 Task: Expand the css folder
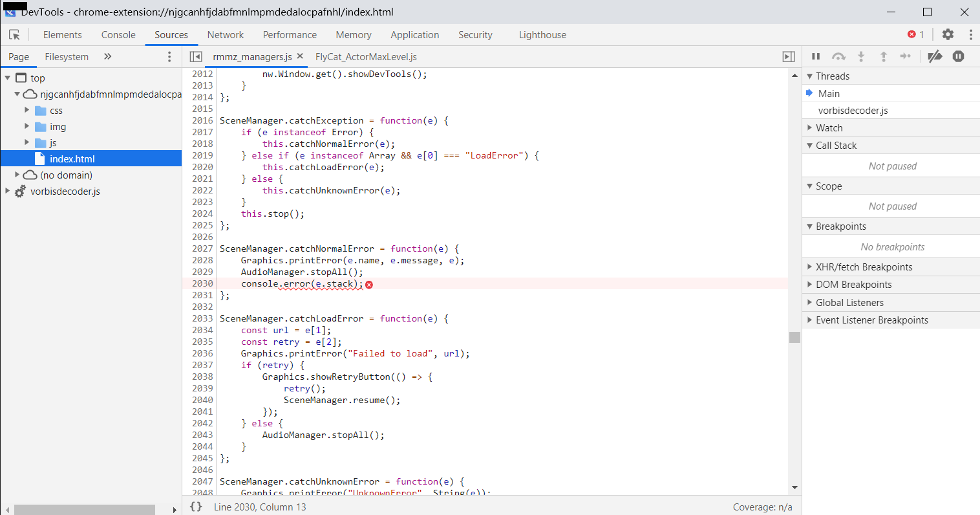[27, 111]
